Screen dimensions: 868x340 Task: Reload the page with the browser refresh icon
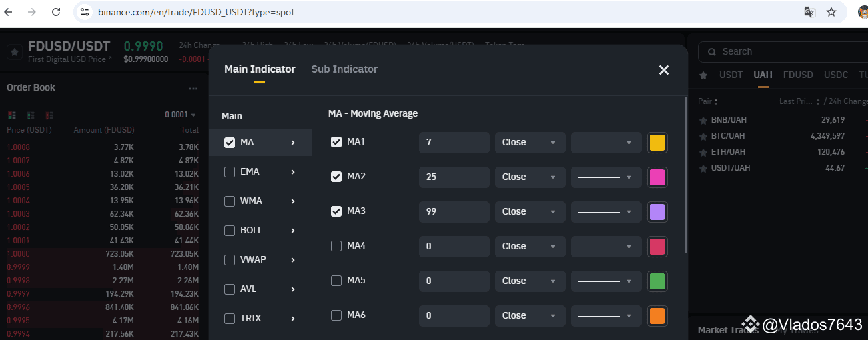[56, 12]
